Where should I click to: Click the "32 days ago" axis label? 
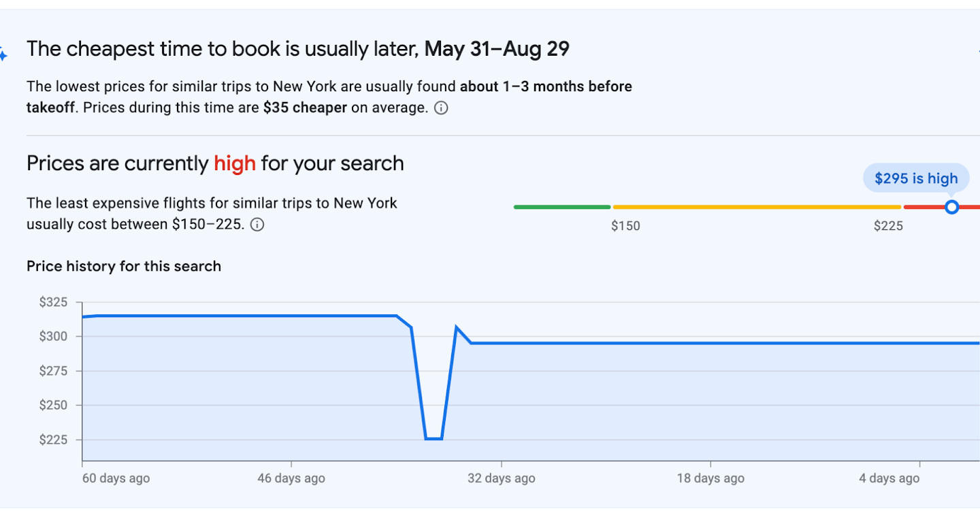coord(502,478)
